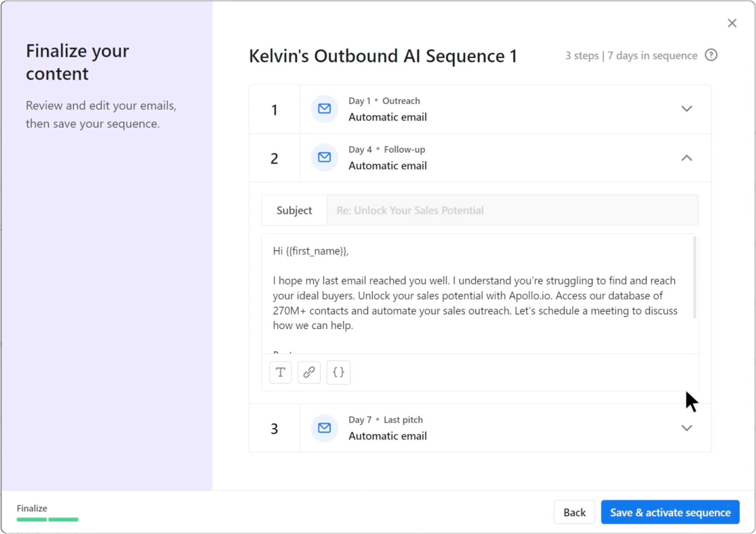Click step number 1
The width and height of the screenshot is (756, 534).
274,110
